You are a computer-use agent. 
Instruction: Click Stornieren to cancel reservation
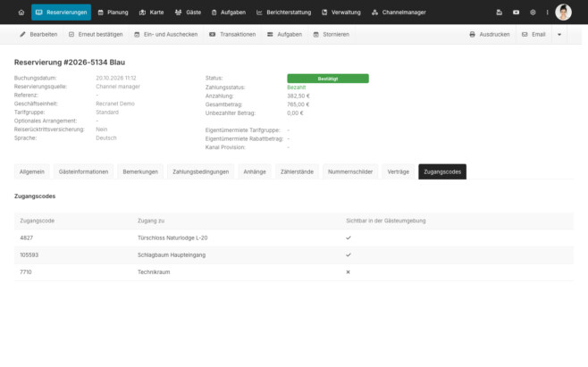point(332,35)
